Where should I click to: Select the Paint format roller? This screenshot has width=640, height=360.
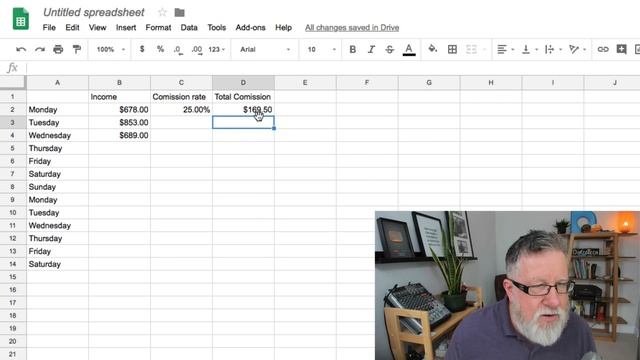pyautogui.click(x=76, y=49)
